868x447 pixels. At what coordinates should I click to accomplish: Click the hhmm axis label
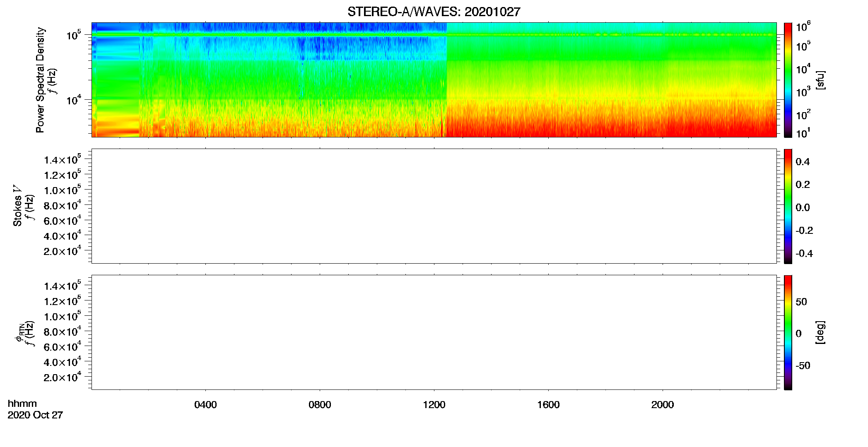click(x=22, y=404)
